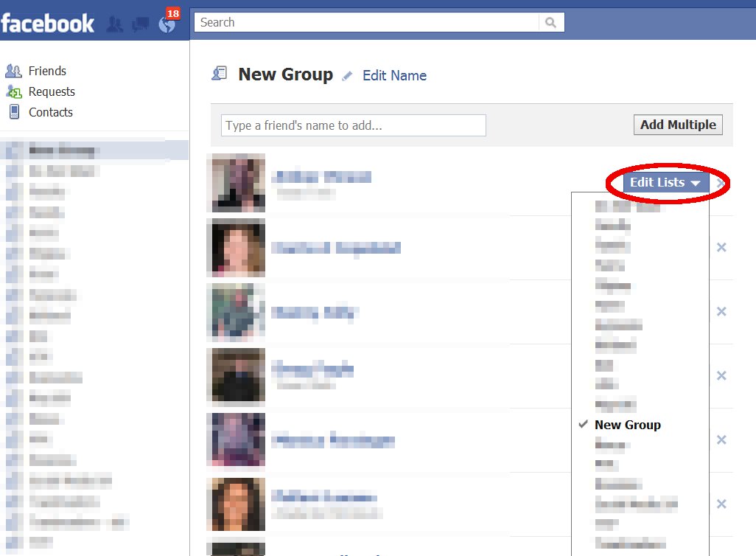Click the Add Multiple button
The height and width of the screenshot is (556, 756).
click(678, 125)
